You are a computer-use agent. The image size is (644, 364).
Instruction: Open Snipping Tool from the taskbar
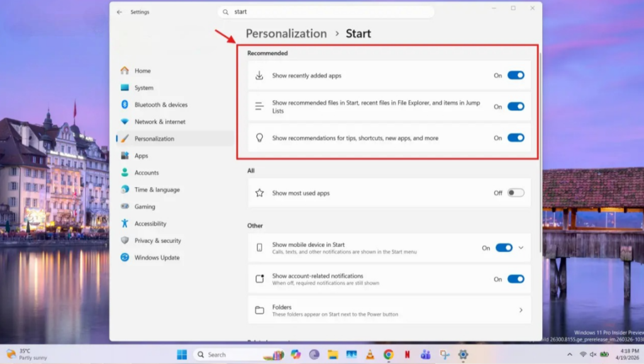(445, 355)
